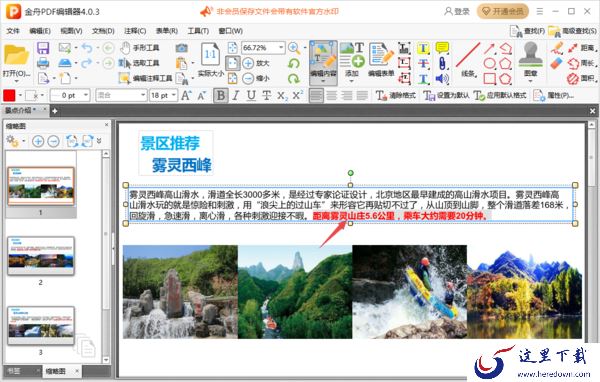Toggle Bold formatting
The width and height of the screenshot is (600, 382).
click(x=221, y=95)
